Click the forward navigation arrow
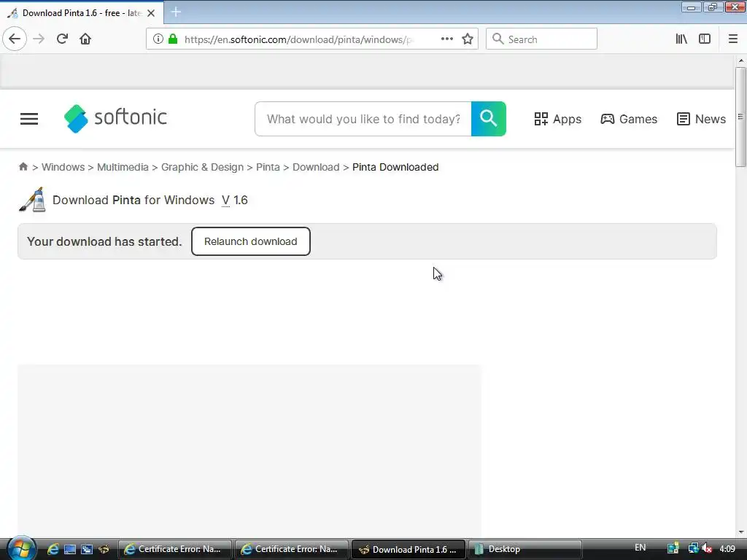 [x=39, y=39]
